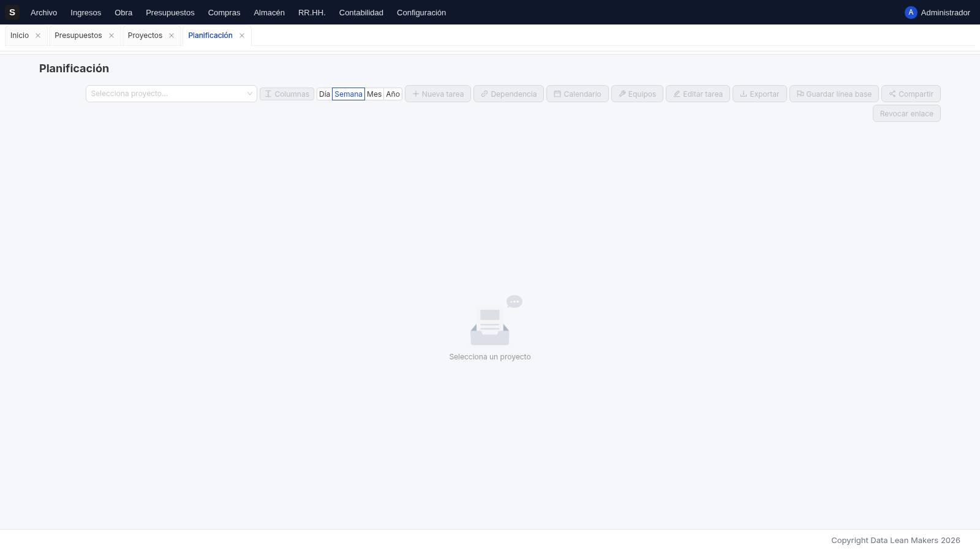Click Nueva tarea button
The image size is (980, 551).
pos(438,94)
